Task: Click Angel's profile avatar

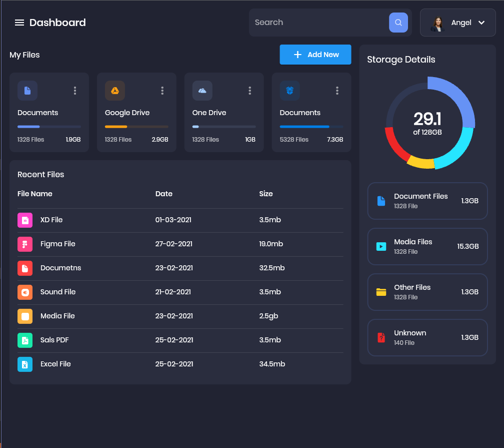Action: (x=437, y=24)
